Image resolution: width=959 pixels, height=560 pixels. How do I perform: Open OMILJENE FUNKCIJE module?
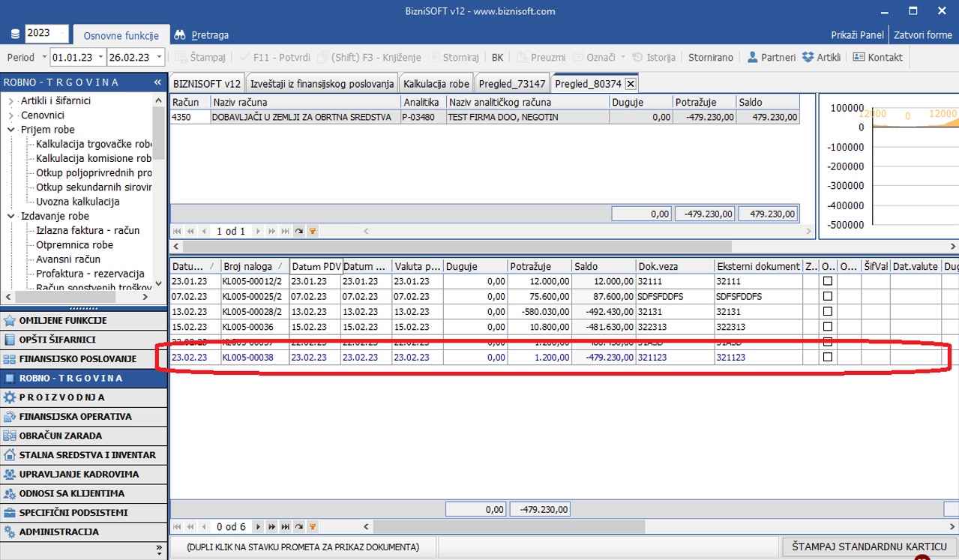pyautogui.click(x=83, y=320)
